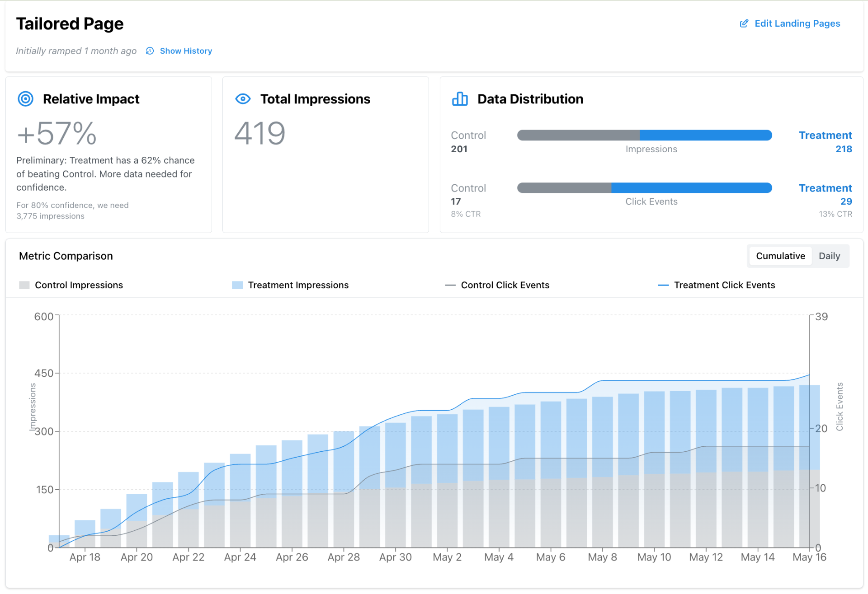Click the Treatment 218 impressions value
Viewport: 868px width, 594px height.
pos(844,149)
